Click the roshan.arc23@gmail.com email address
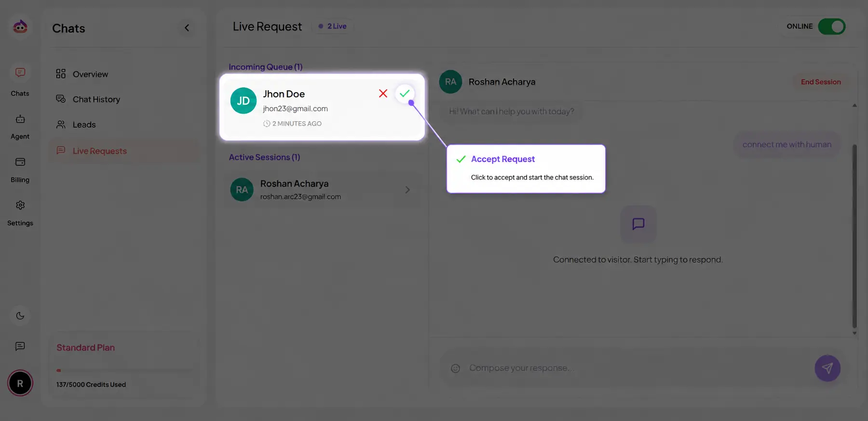Viewport: 868px width, 421px height. pos(300,197)
